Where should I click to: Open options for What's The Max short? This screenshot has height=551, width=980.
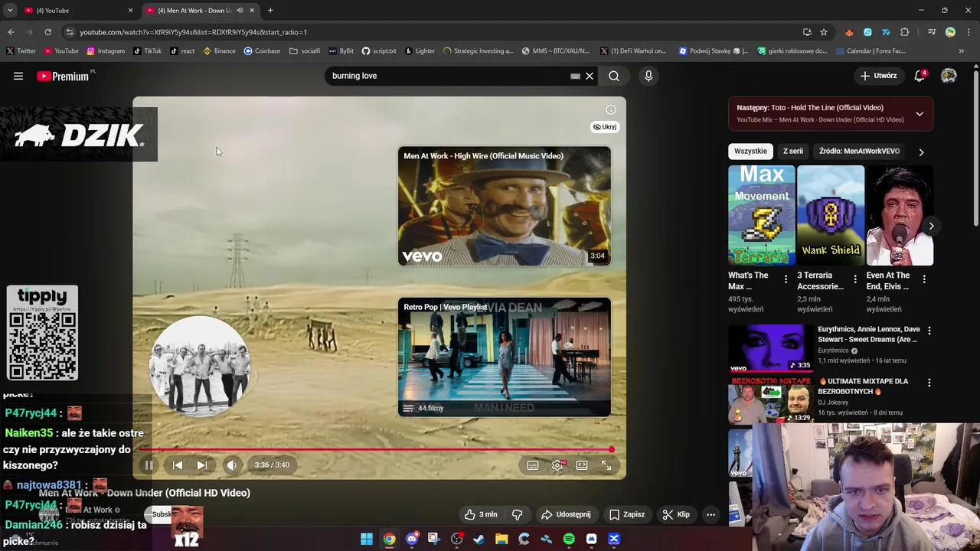(x=786, y=279)
